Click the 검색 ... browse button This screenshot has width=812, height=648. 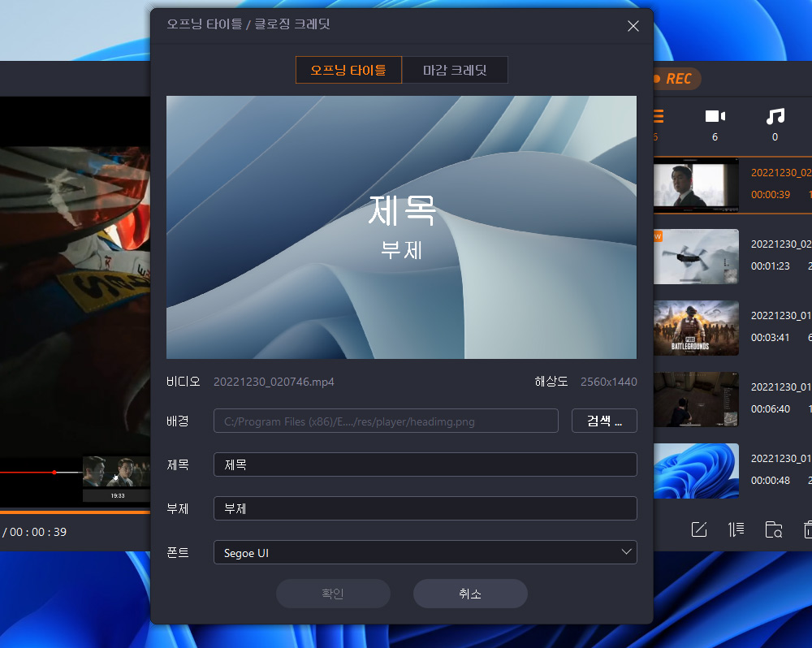pos(604,421)
